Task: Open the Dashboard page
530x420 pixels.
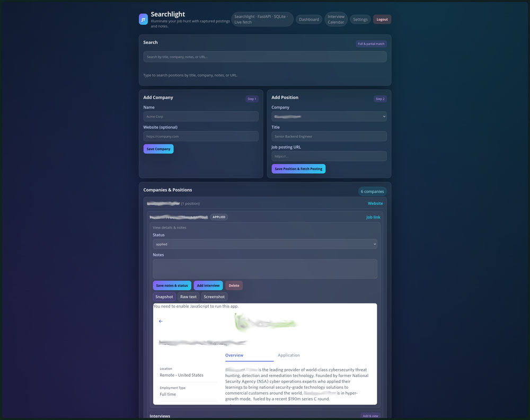Action: (308, 20)
